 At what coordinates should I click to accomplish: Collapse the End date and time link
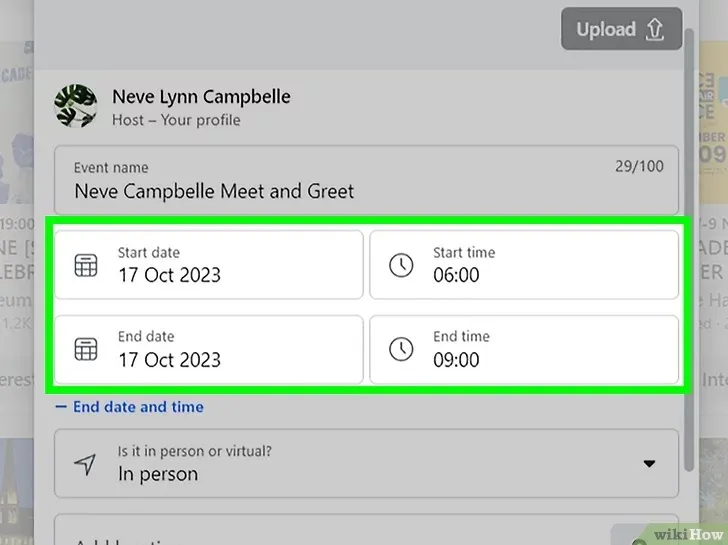point(130,407)
